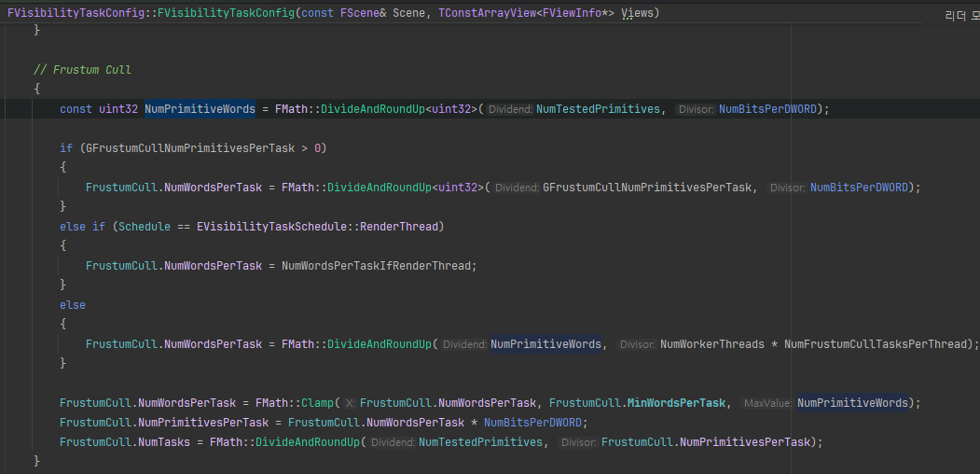Viewport: 980px width, 474px height.
Task: Click the standalone else keyword
Action: point(73,304)
